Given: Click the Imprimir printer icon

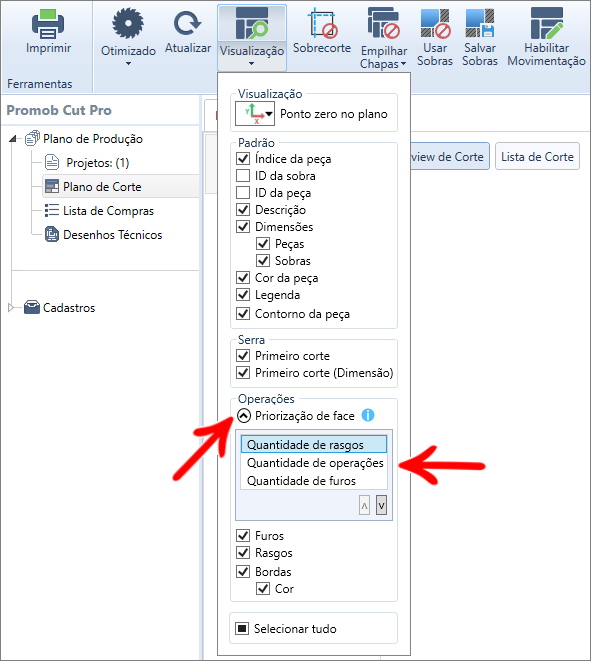Looking at the screenshot, I should [48, 24].
